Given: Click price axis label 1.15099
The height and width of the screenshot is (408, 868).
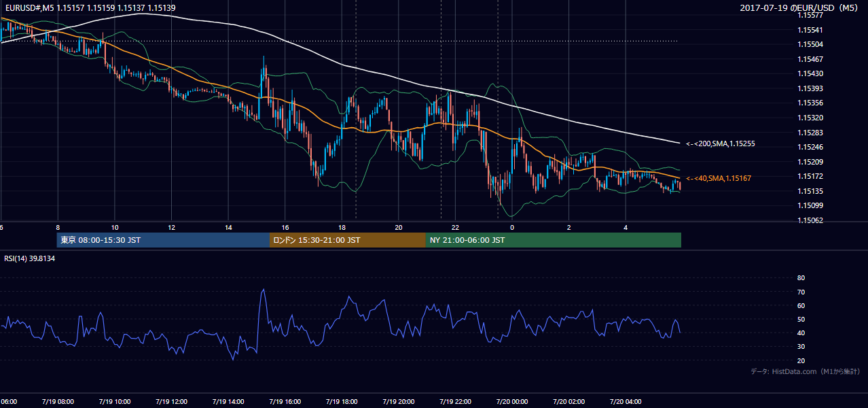Looking at the screenshot, I should pos(810,205).
